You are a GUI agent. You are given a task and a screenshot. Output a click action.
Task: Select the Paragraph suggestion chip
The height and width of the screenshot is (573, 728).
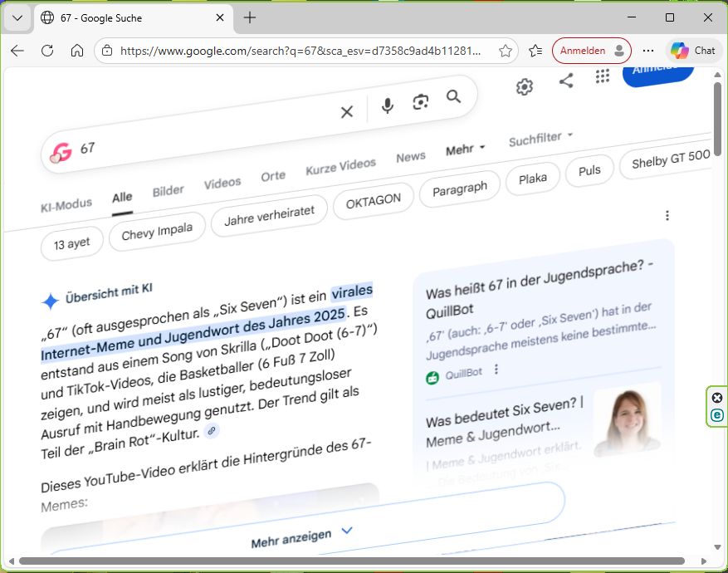tap(460, 189)
